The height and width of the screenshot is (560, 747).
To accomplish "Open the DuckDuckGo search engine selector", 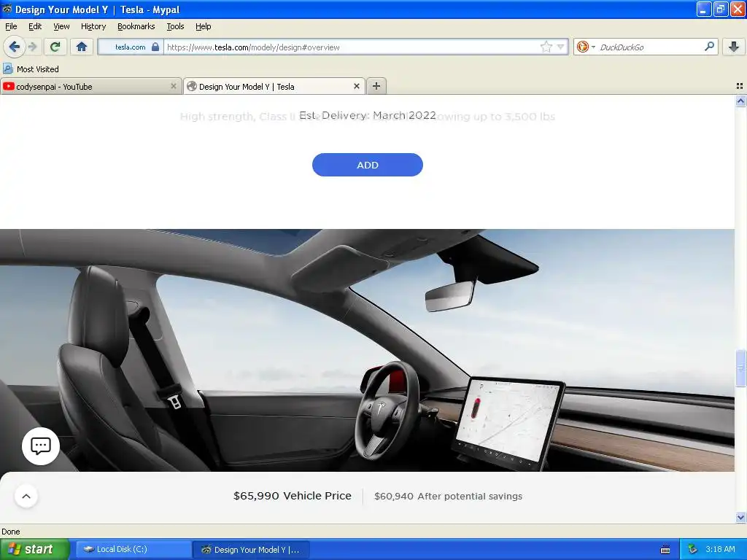I will (x=586, y=47).
